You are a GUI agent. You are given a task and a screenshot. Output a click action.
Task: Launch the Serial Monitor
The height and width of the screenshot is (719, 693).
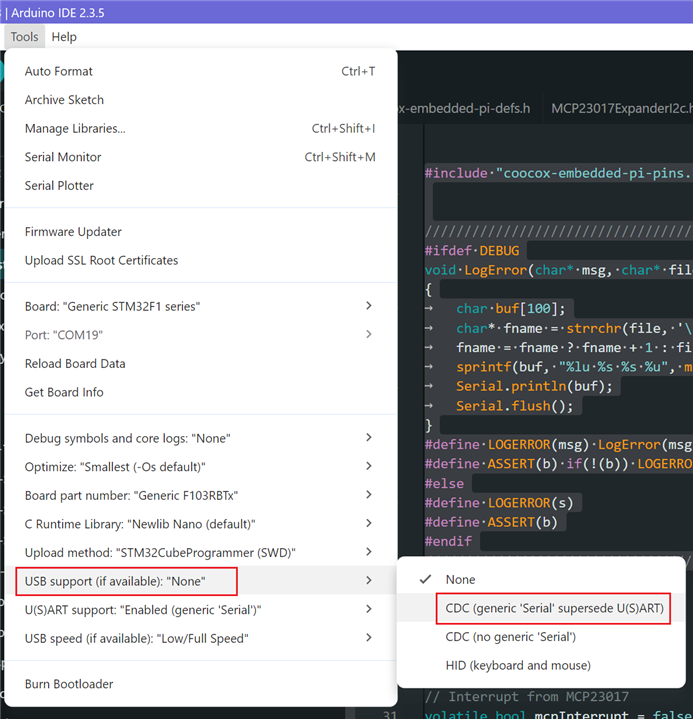coord(63,157)
